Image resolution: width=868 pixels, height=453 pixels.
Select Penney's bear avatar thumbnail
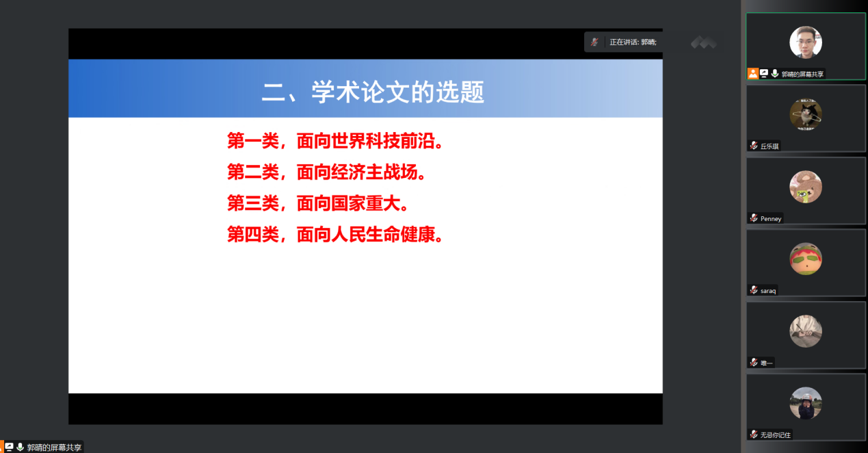tap(805, 187)
